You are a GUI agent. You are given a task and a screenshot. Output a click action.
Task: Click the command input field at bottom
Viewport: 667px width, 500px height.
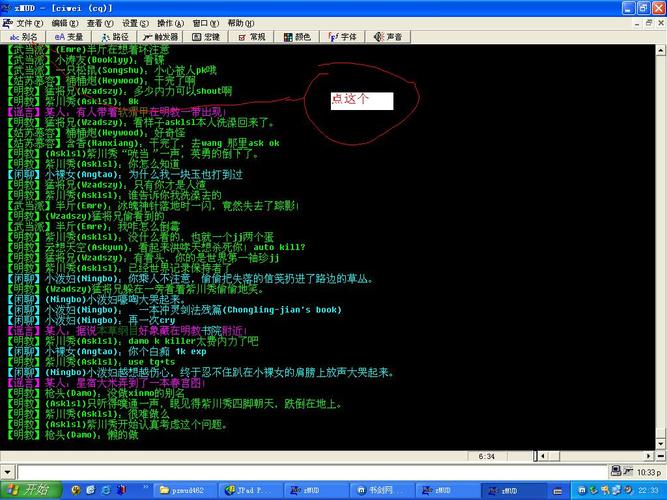[x=300, y=471]
